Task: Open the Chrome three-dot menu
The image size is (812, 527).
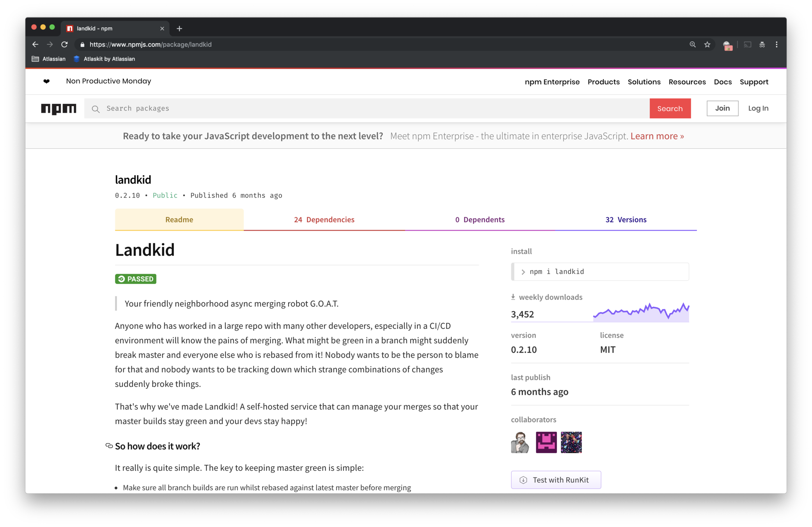Action: pyautogui.click(x=777, y=45)
